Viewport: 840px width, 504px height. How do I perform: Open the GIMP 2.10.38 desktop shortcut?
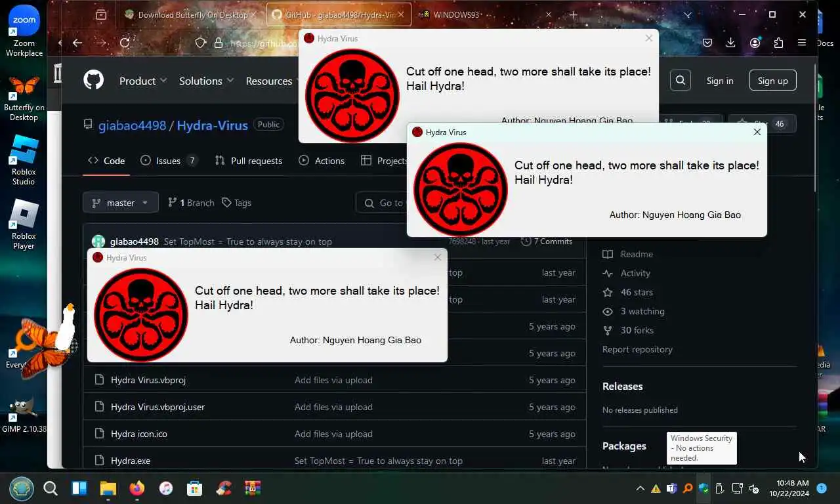coord(24,415)
